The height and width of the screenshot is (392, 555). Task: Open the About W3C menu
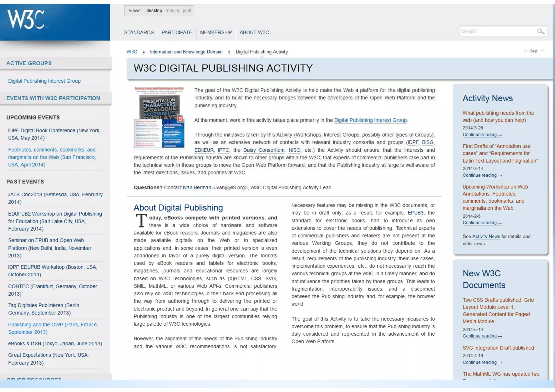254,33
